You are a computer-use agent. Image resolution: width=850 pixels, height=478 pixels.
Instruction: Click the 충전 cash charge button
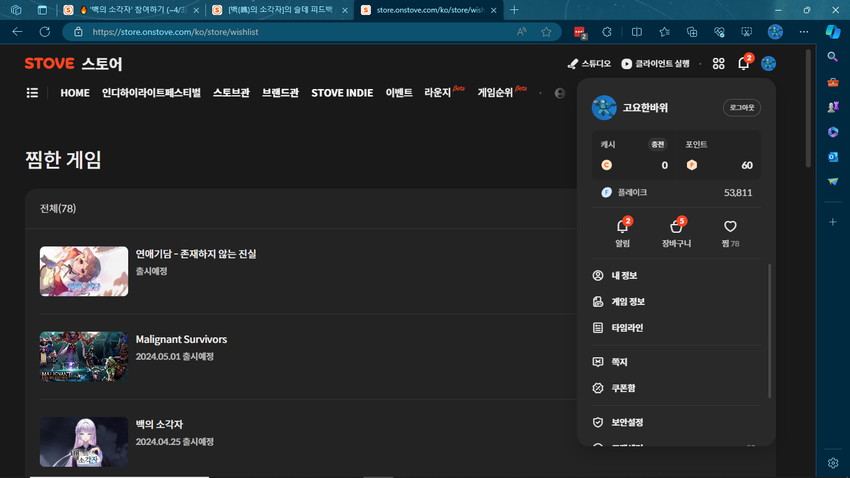(x=657, y=144)
